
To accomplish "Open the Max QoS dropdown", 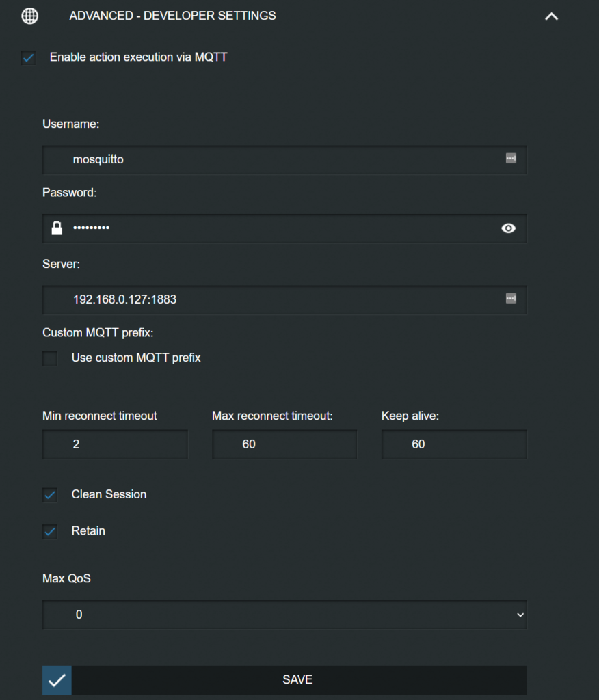I will click(x=284, y=615).
